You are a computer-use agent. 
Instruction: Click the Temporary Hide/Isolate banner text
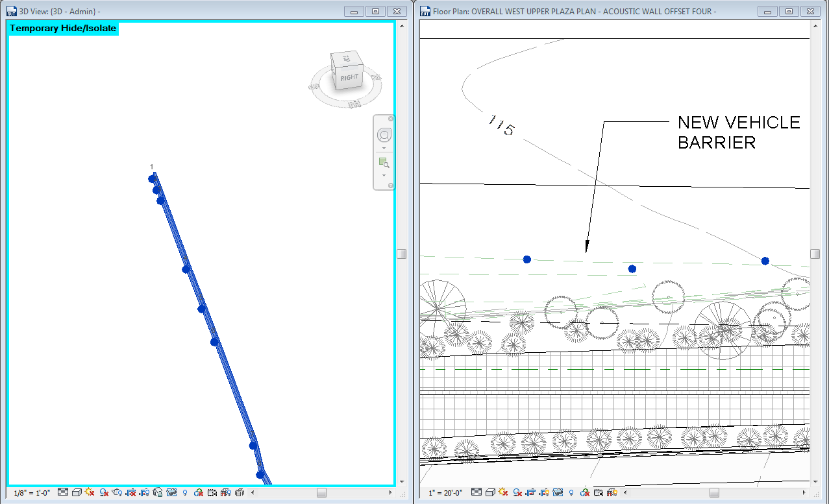(x=62, y=29)
